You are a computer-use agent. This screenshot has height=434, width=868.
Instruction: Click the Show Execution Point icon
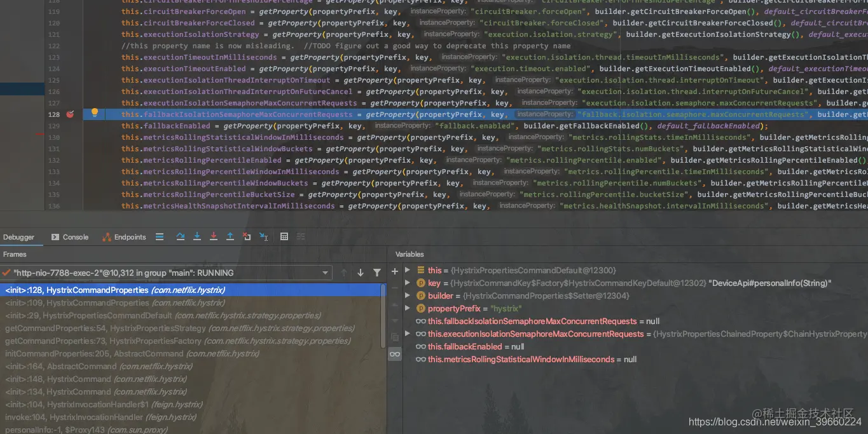click(x=160, y=237)
